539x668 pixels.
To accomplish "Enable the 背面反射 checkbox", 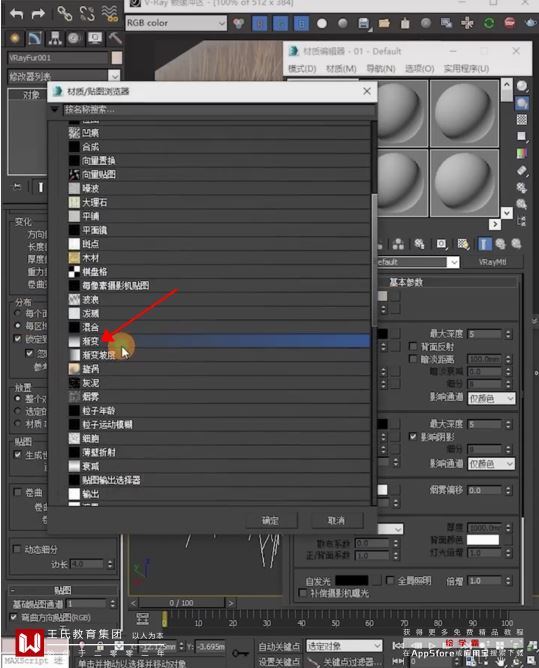I will (412, 346).
